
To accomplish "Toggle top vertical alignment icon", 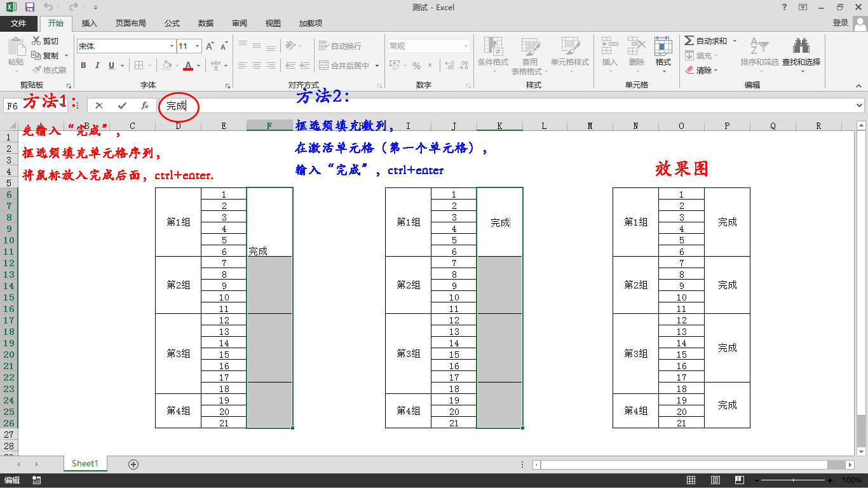I will (x=243, y=46).
